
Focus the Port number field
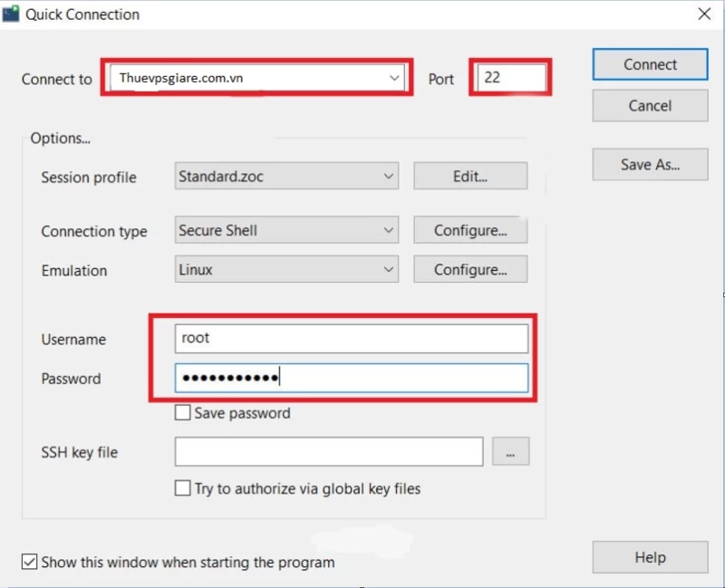(x=511, y=77)
